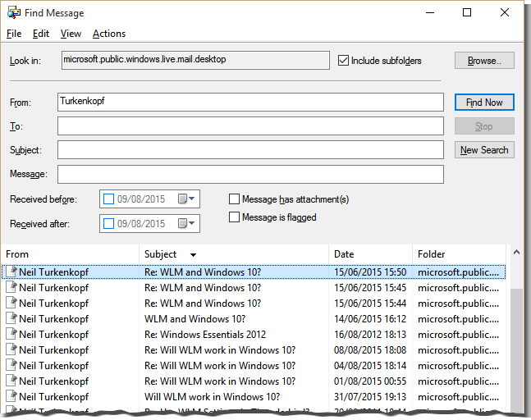Viewport: 531px width, 420px height.
Task: Open the Actions menu
Action: pyautogui.click(x=109, y=34)
